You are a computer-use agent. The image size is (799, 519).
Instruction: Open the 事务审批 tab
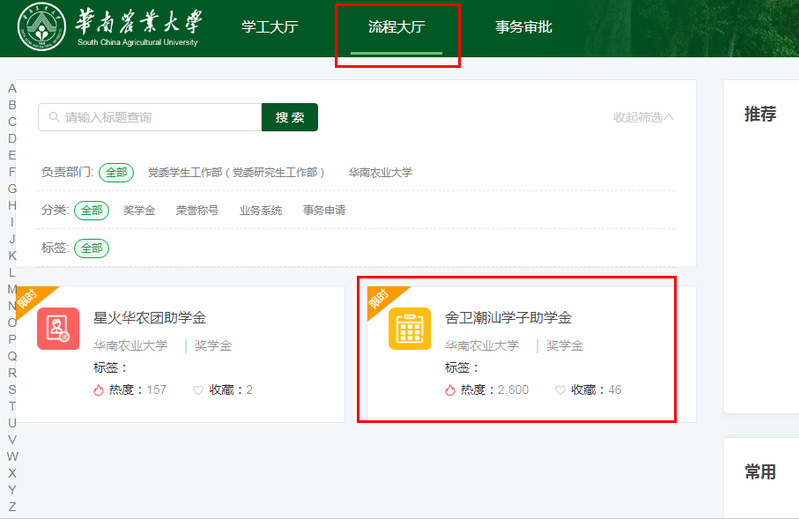pos(524,27)
